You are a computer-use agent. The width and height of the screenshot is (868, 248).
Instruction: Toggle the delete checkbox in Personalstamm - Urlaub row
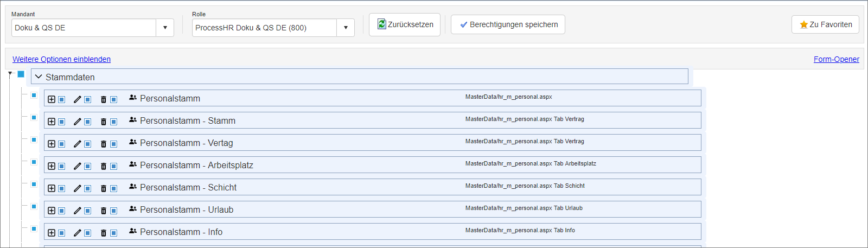point(114,211)
